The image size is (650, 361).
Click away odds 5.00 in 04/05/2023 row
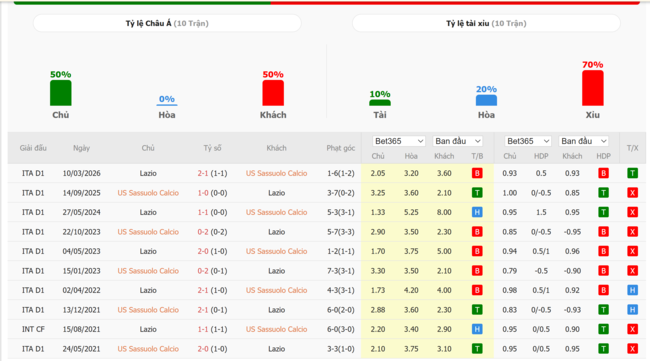[x=444, y=251]
